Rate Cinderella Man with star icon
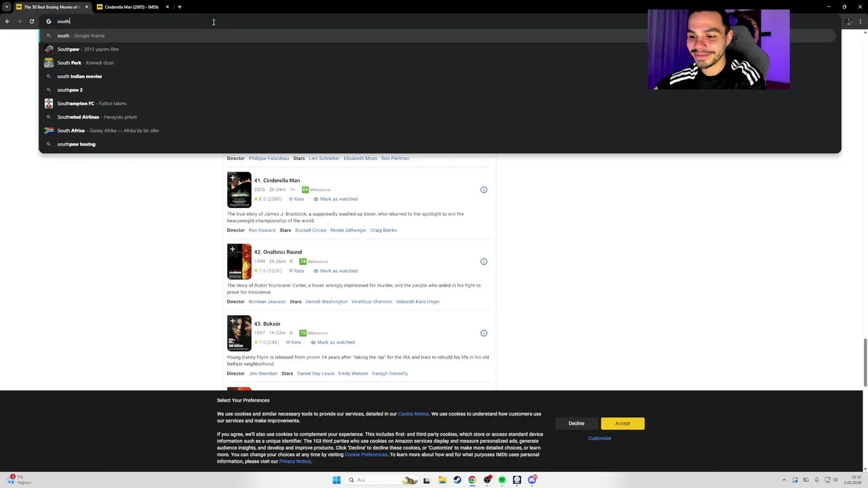The height and width of the screenshot is (488, 868). coord(296,199)
